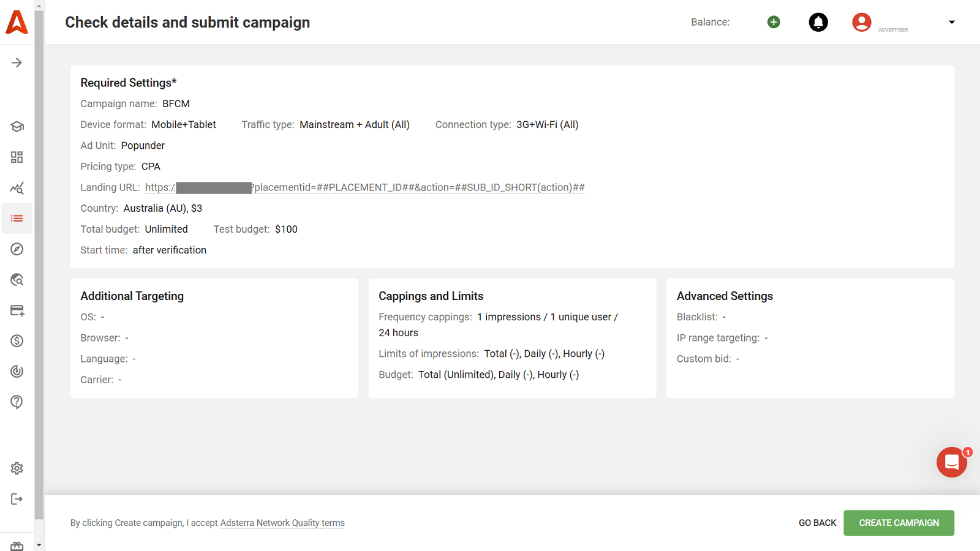Open the help question mark icon
Screen dimensions: 980x551
[x=17, y=402]
